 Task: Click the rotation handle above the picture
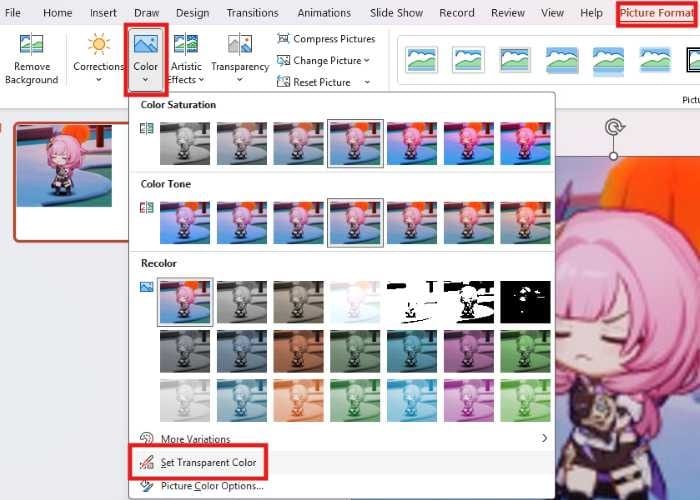pos(614,128)
